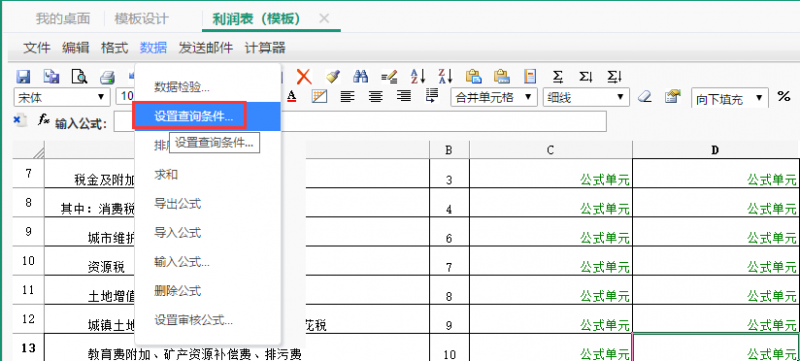Click the wrap text icon
Viewport: 800px width, 361px height.
coord(432,96)
